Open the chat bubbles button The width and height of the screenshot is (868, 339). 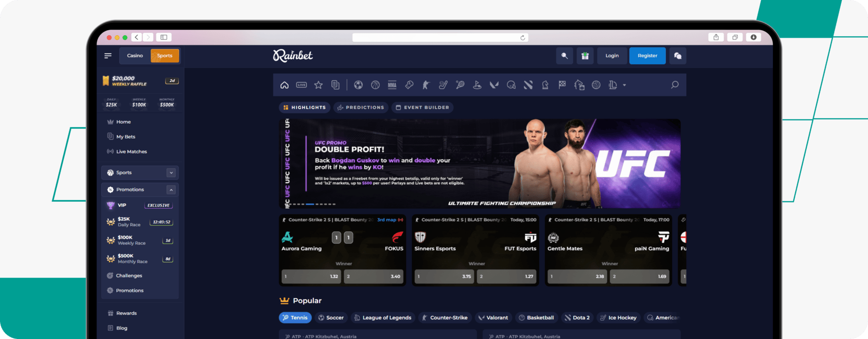pos(678,56)
